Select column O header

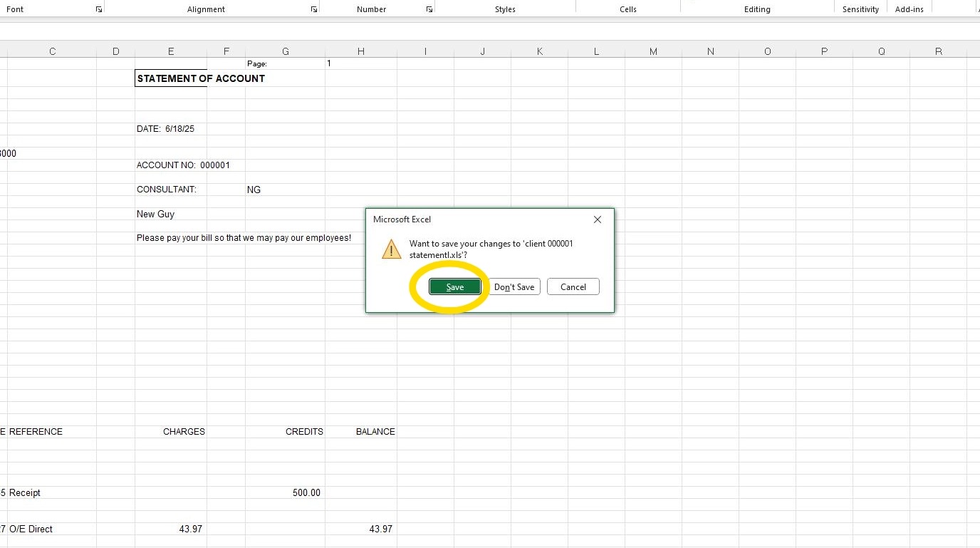pos(767,51)
